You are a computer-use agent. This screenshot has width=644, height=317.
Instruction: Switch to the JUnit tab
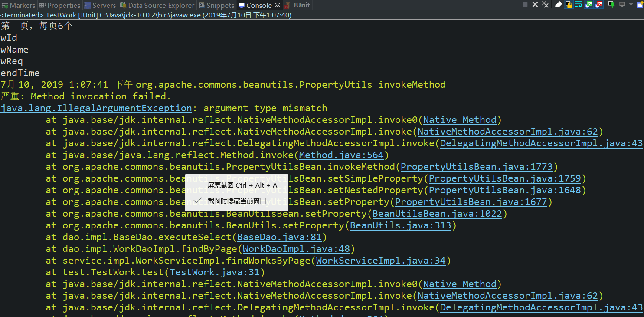(297, 5)
